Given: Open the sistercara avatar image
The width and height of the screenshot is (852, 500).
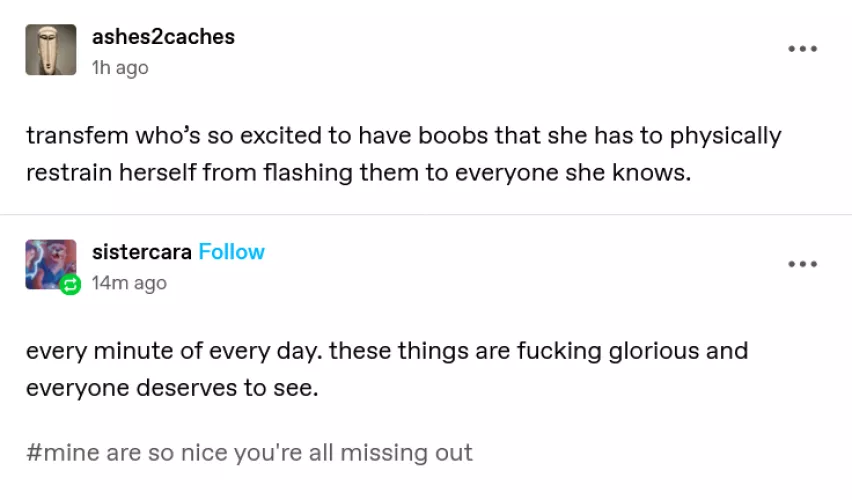Looking at the screenshot, I should 50,264.
